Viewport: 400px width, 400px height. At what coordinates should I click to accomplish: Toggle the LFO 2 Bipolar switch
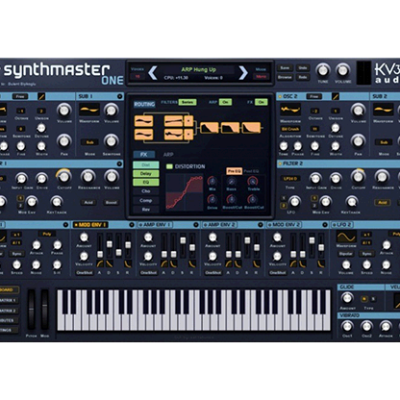click(x=346, y=254)
